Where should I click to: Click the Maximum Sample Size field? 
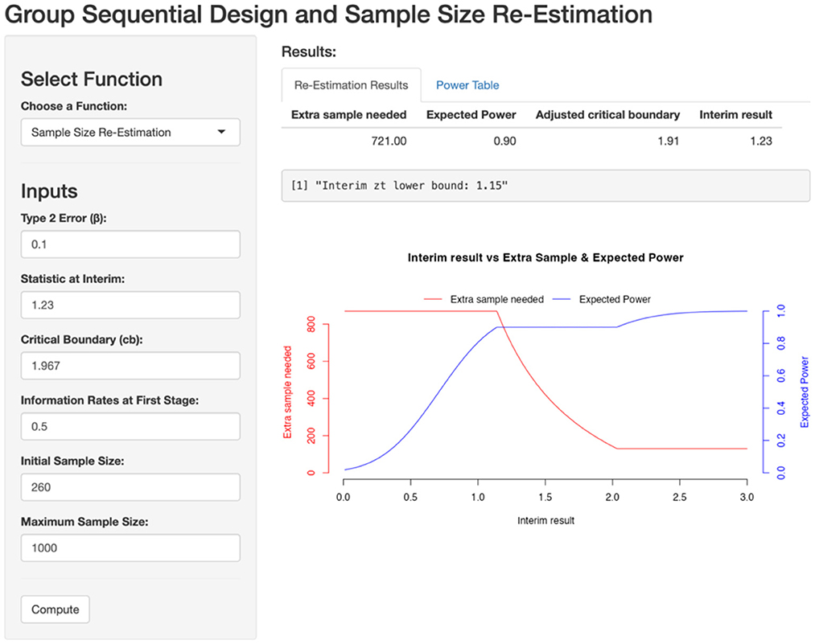(x=130, y=548)
